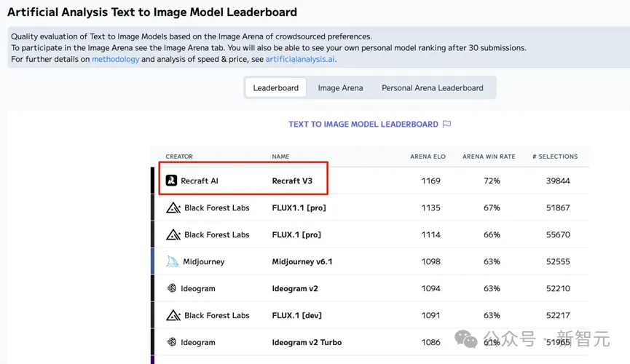Click the 52555 selections value

[558, 261]
